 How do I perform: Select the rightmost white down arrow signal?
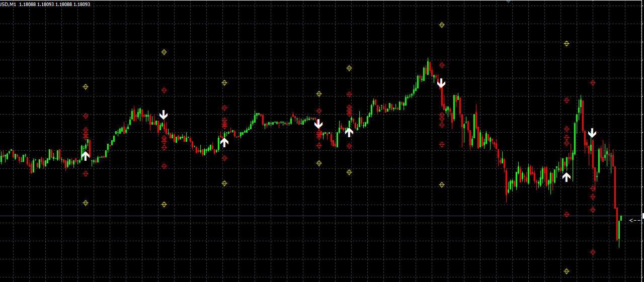(592, 133)
